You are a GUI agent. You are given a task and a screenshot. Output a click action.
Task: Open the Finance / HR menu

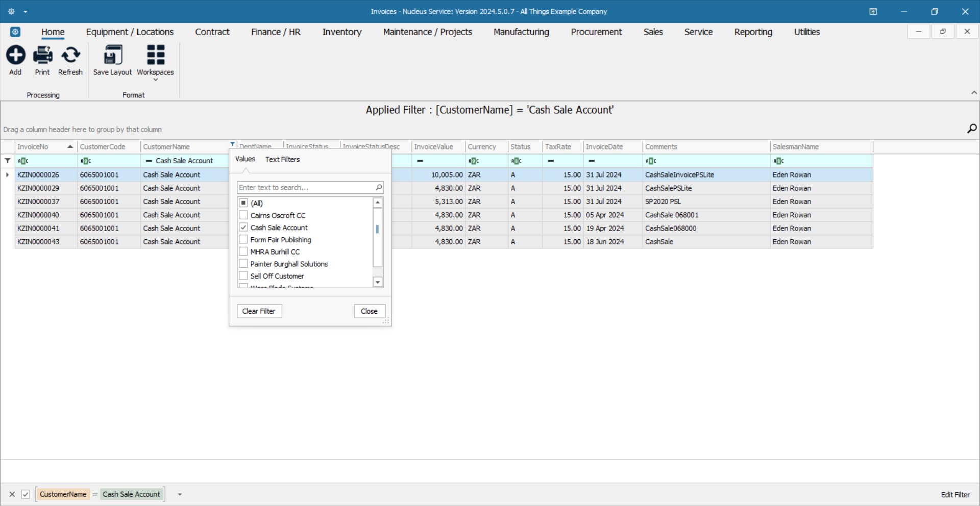pos(276,32)
